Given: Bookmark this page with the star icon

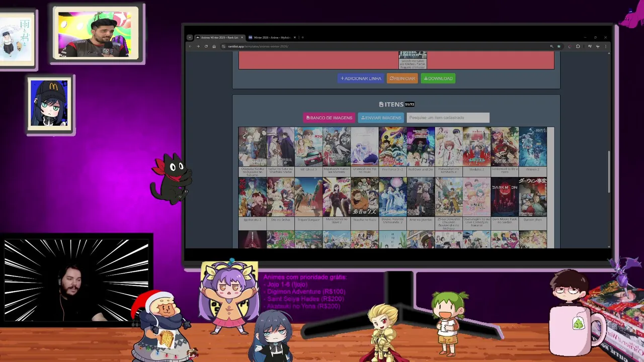Looking at the screenshot, I should coord(558,46).
